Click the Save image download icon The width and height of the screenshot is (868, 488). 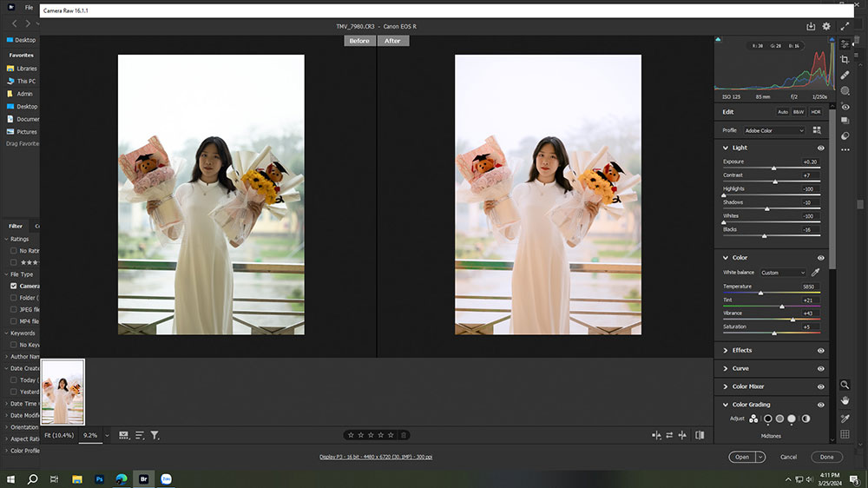[811, 26]
